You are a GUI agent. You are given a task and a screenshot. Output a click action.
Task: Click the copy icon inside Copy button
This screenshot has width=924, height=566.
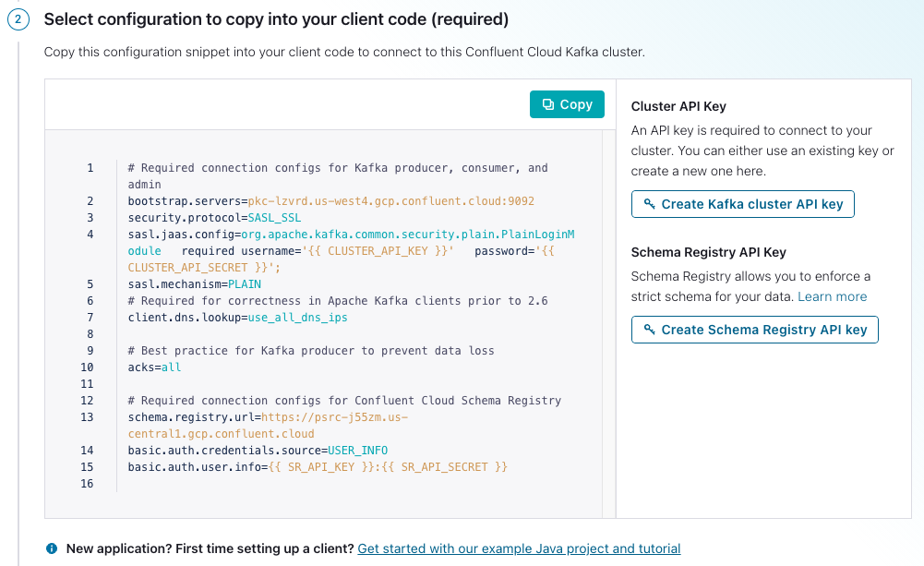[548, 104]
